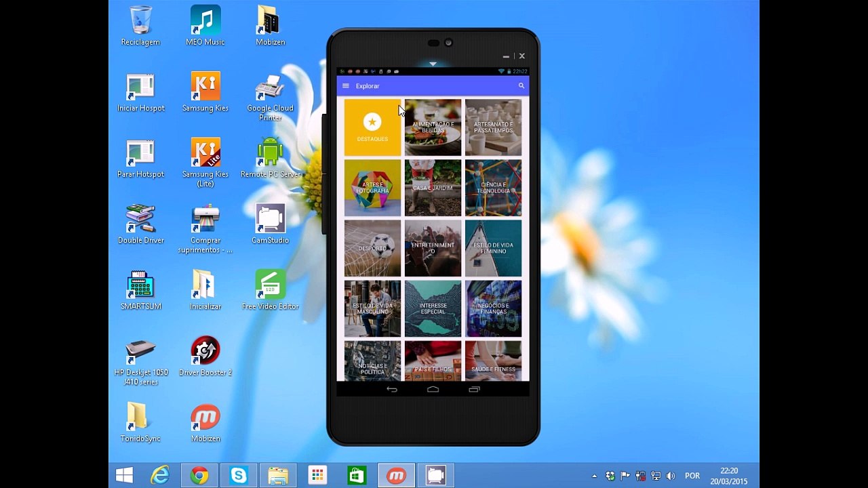Select the CamStudio desktop icon
Image resolution: width=868 pixels, height=488 pixels.
coord(270,224)
